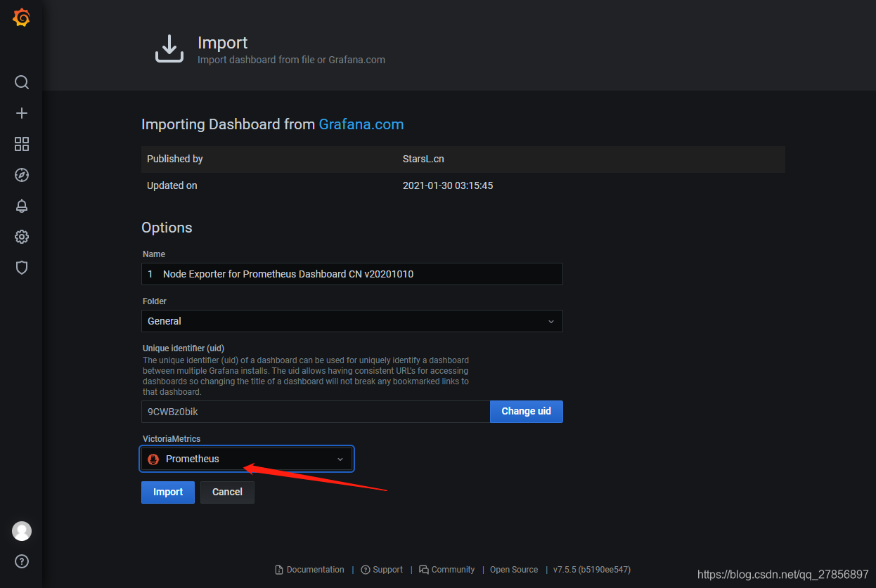Click the Change uid button

point(527,411)
